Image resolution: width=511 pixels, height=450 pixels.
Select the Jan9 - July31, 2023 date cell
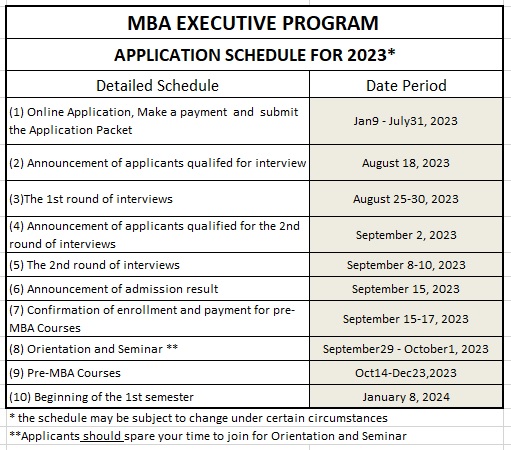point(406,121)
